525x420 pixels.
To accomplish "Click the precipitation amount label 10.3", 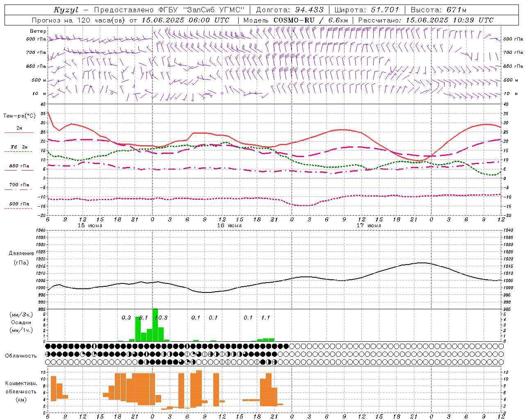I will pos(162,317).
